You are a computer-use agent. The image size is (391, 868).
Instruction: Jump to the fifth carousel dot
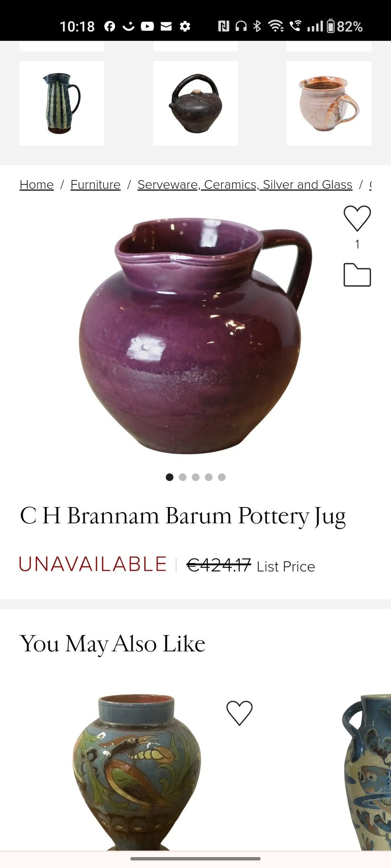pos(222,477)
